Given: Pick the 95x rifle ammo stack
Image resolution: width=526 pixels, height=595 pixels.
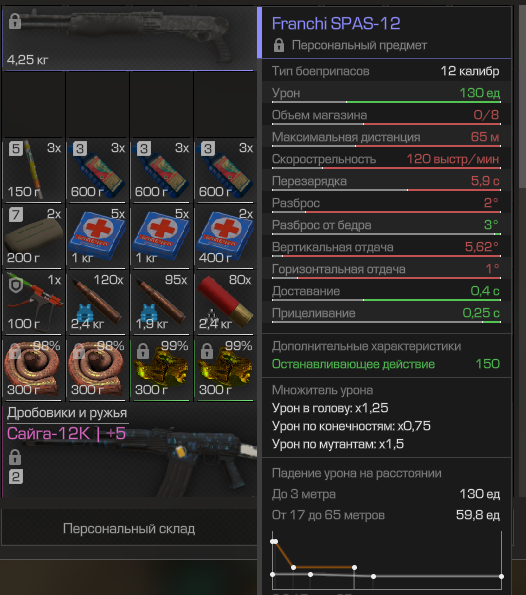Looking at the screenshot, I should pyautogui.click(x=161, y=302).
